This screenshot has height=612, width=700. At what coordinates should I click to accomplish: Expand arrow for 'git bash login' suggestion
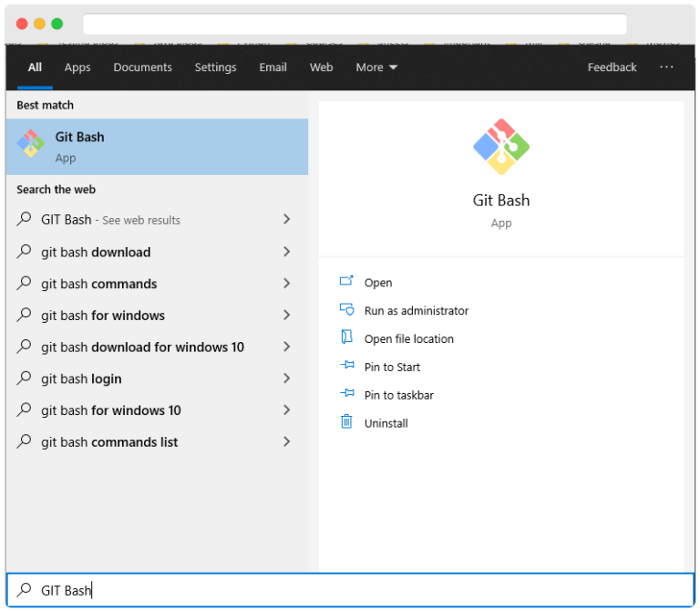(286, 379)
